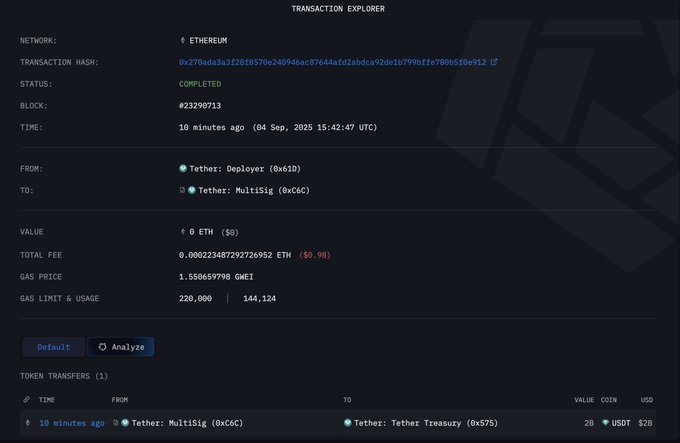Click the COMPLETED status text
The height and width of the screenshot is (443, 680).
(x=200, y=84)
